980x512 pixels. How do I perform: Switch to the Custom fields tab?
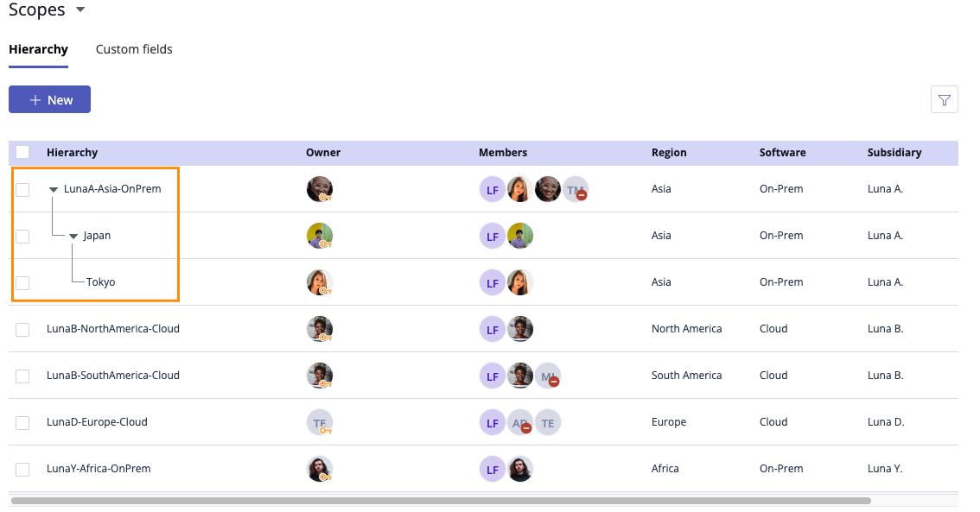(134, 49)
